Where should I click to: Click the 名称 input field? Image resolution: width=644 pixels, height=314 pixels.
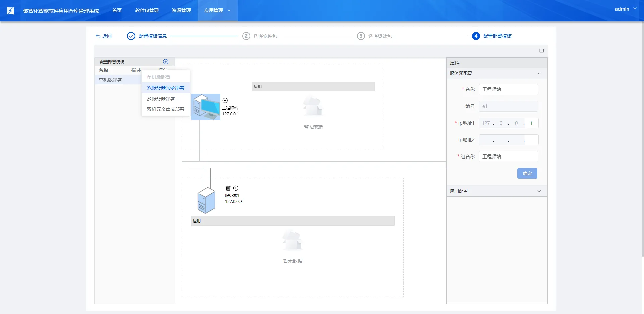[x=508, y=89]
